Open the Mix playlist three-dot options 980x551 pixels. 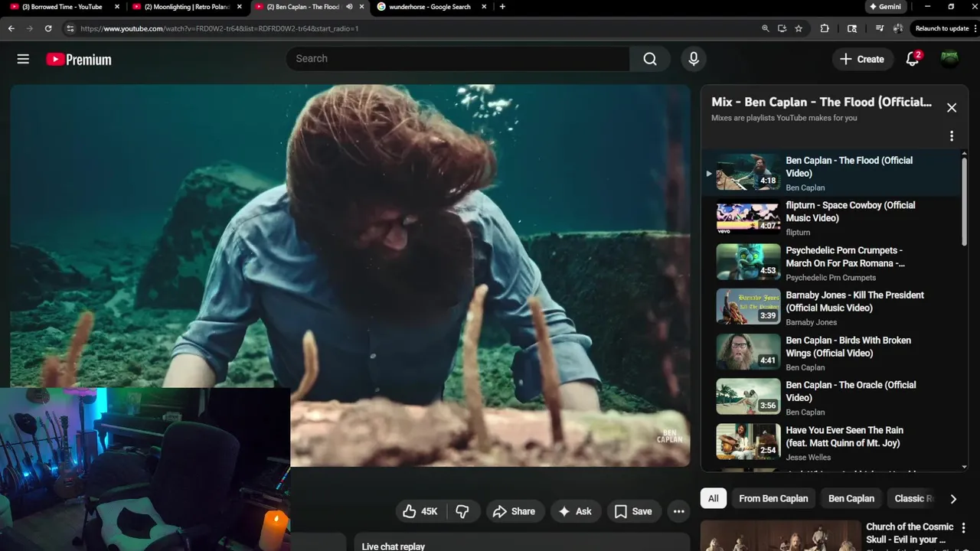point(952,136)
